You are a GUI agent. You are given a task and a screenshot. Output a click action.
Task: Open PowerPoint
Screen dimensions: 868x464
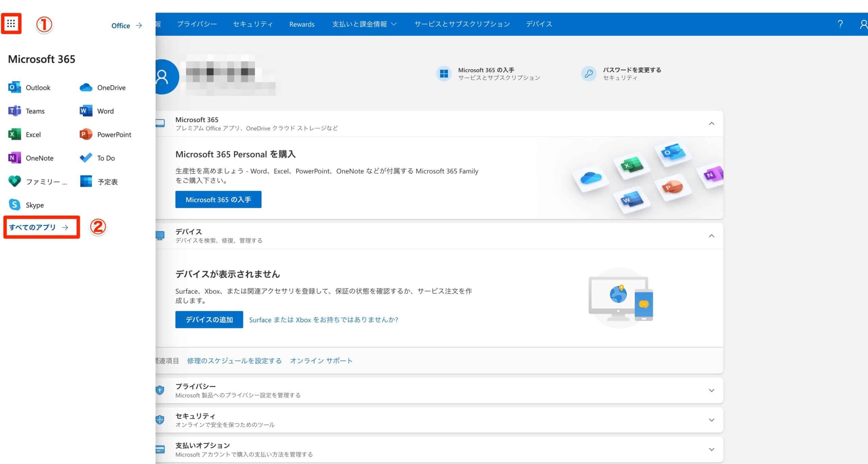[114, 134]
